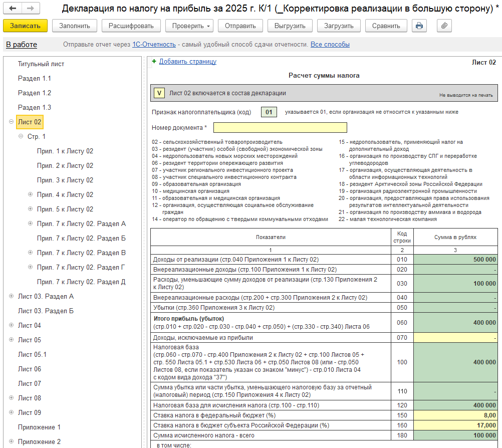This screenshot has width=502, height=448.
Task: Click the В работе status link
Action: pyautogui.click(x=22, y=45)
